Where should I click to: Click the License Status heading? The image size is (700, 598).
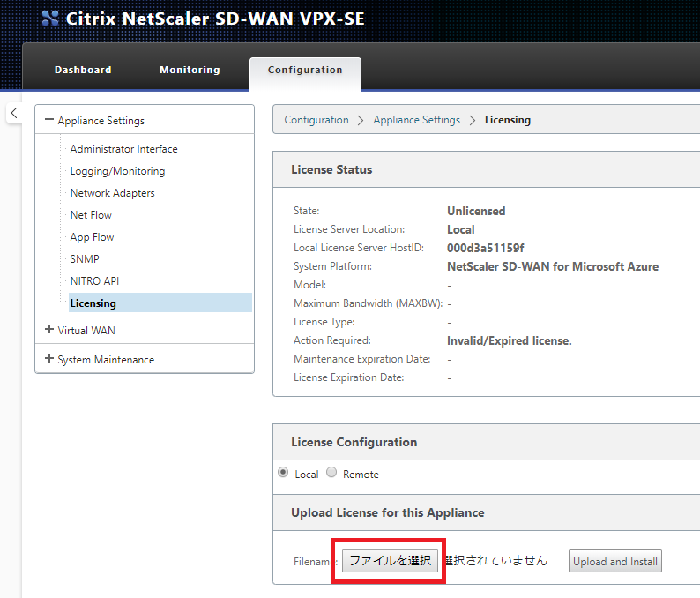[x=331, y=169]
